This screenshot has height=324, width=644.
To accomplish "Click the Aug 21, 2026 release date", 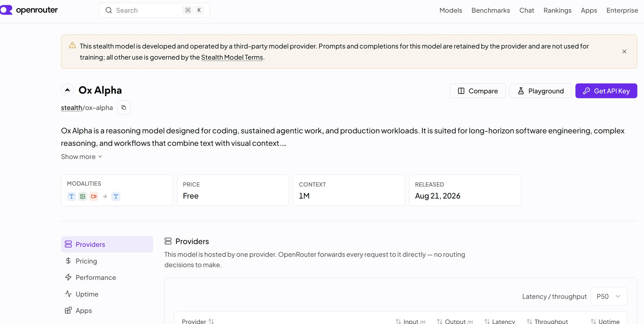I will (x=437, y=196).
